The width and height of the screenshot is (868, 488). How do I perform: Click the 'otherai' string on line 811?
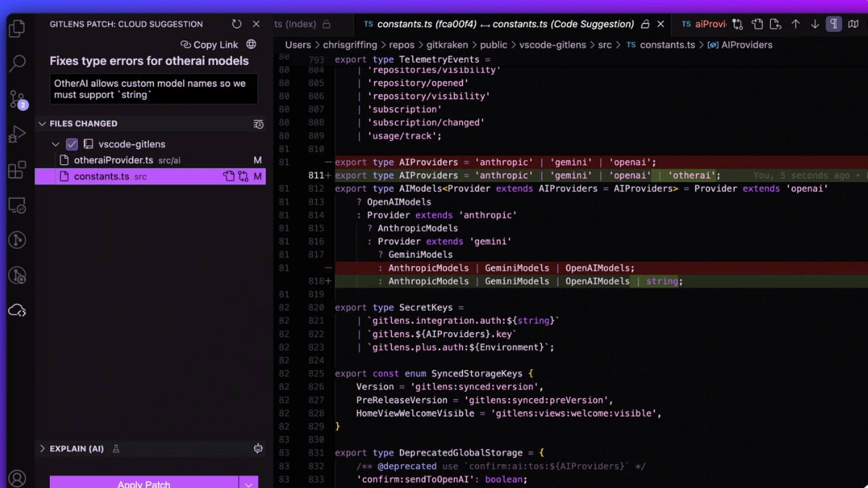pyautogui.click(x=692, y=175)
